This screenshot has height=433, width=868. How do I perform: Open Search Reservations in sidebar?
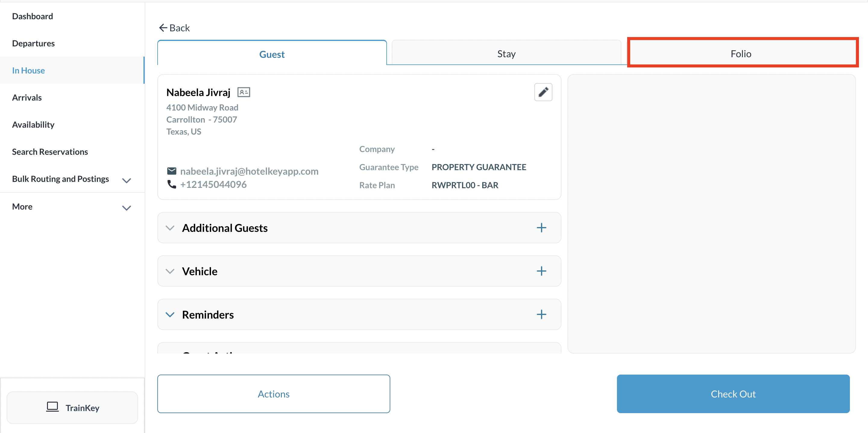tap(50, 151)
